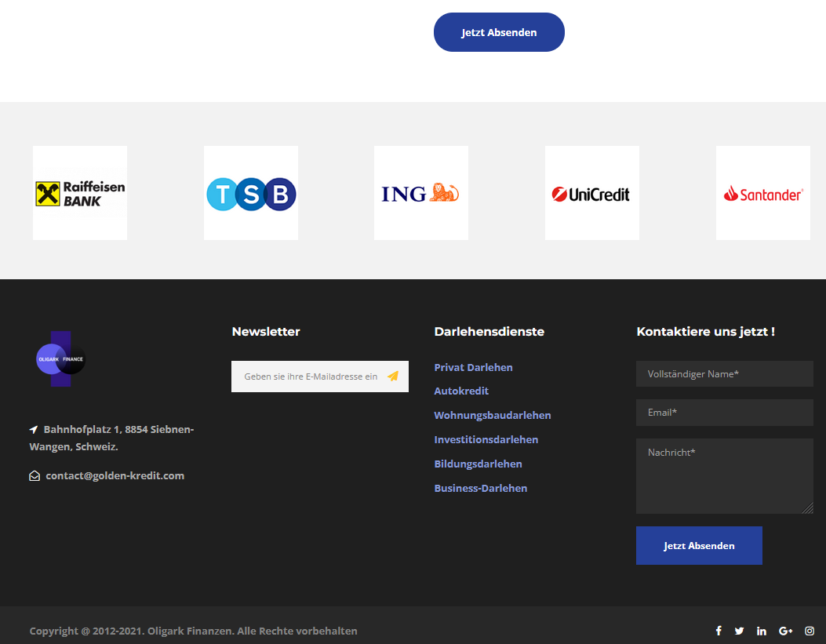Screen dimensions: 826x644
Task: Click the footer Jetzt Absenden contact button
Action: click(699, 545)
